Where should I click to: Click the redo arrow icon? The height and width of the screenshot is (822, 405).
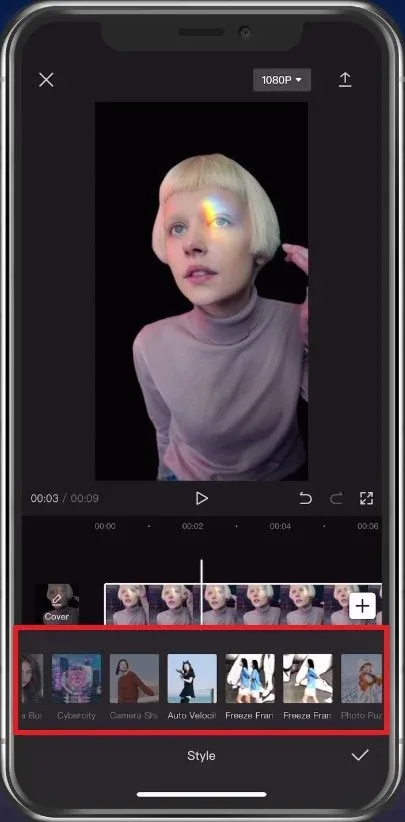(x=336, y=498)
